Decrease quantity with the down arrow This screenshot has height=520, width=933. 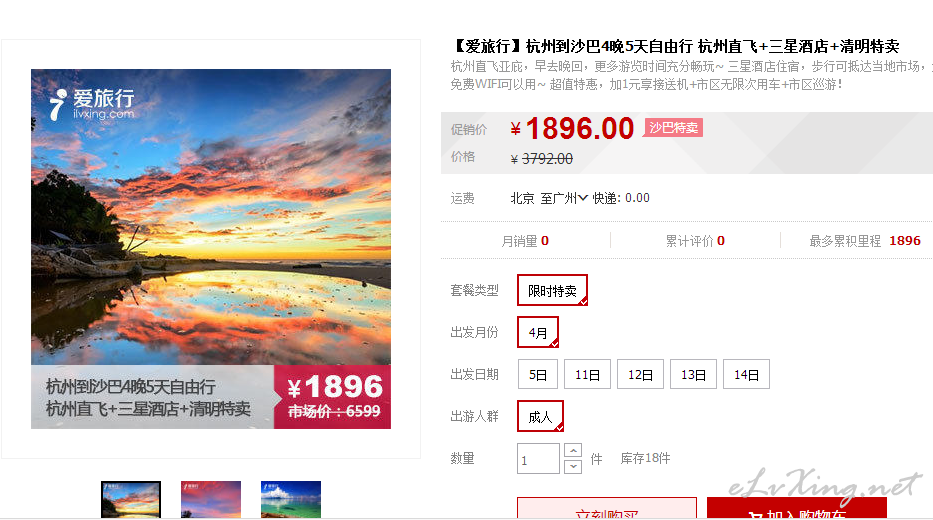pos(573,466)
